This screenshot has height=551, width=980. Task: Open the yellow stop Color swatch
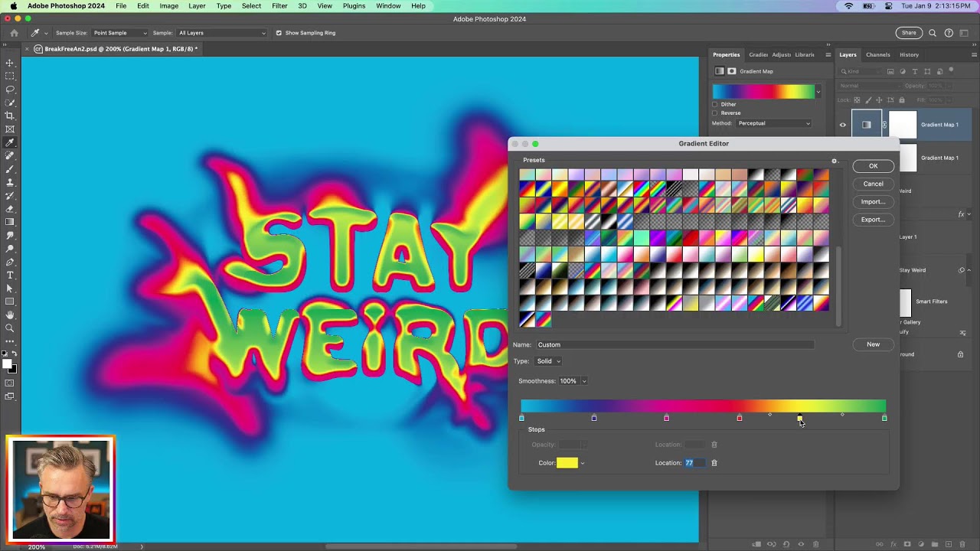(567, 463)
